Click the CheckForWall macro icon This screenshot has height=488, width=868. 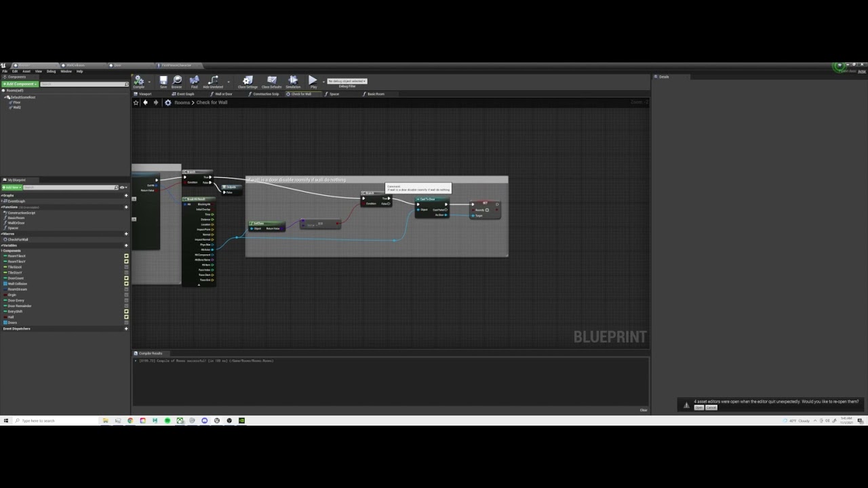[x=5, y=239]
